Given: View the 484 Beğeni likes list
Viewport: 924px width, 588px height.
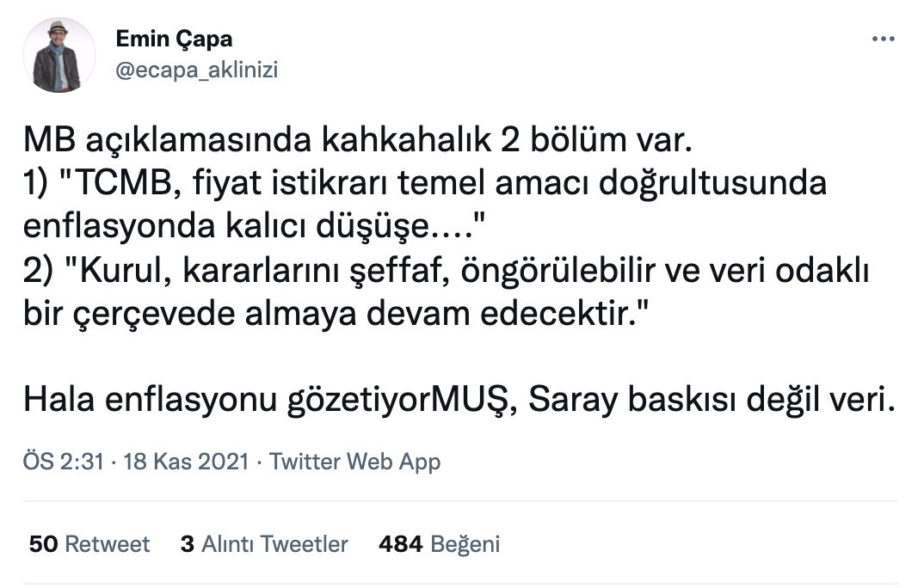Looking at the screenshot, I should 439,544.
